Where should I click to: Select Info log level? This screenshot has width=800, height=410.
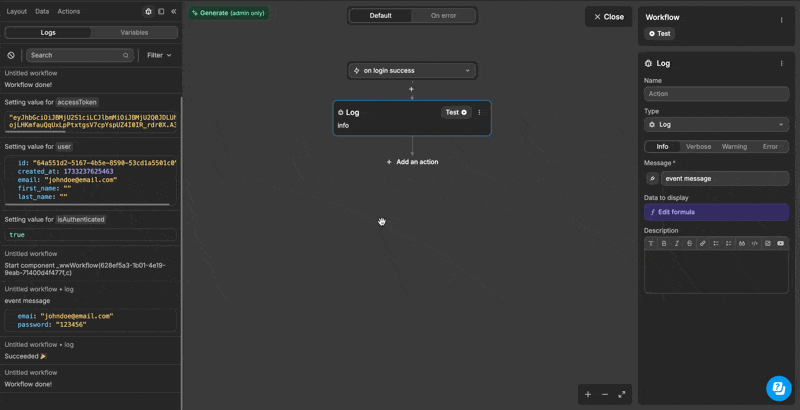click(x=662, y=146)
